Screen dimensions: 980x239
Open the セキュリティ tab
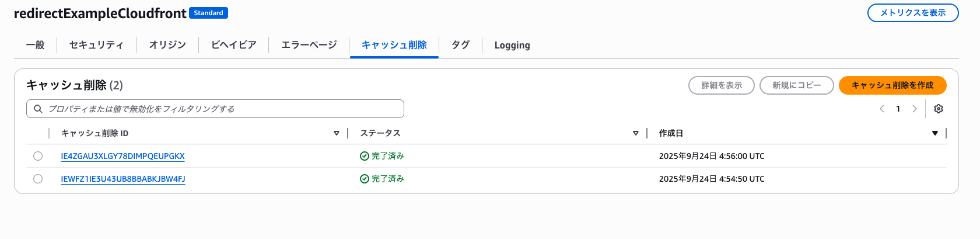(96, 45)
